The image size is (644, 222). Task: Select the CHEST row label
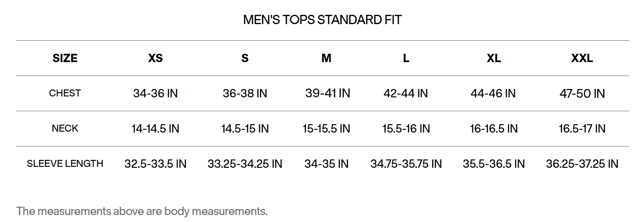click(x=65, y=93)
